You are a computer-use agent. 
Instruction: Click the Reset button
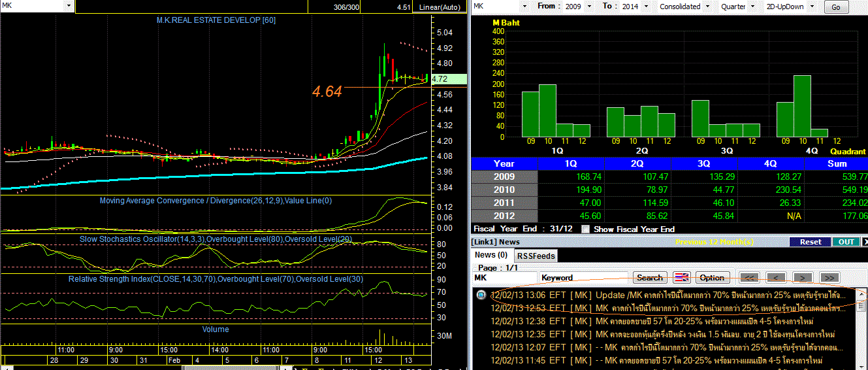point(810,242)
